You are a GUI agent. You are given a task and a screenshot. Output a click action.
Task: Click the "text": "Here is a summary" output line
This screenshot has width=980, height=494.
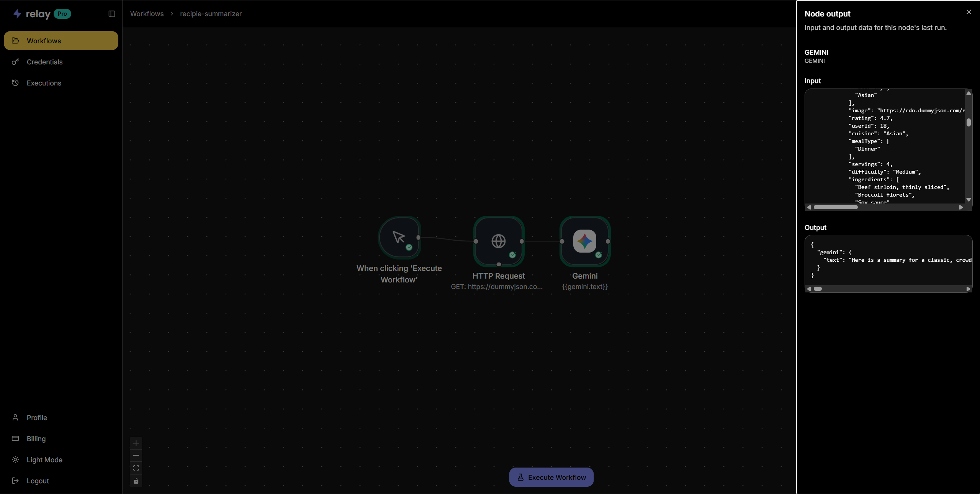[x=897, y=260]
